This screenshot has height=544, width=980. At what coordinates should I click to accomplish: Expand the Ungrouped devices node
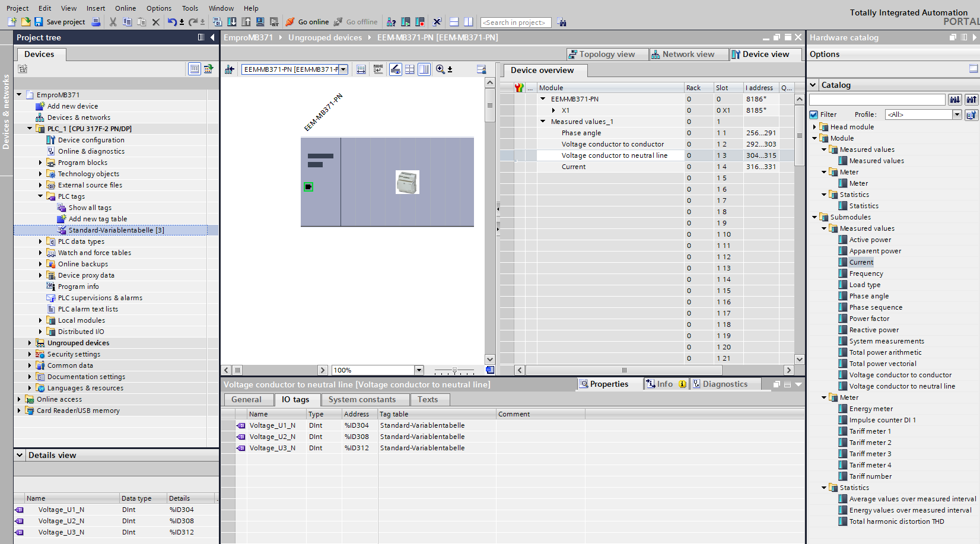click(x=30, y=343)
